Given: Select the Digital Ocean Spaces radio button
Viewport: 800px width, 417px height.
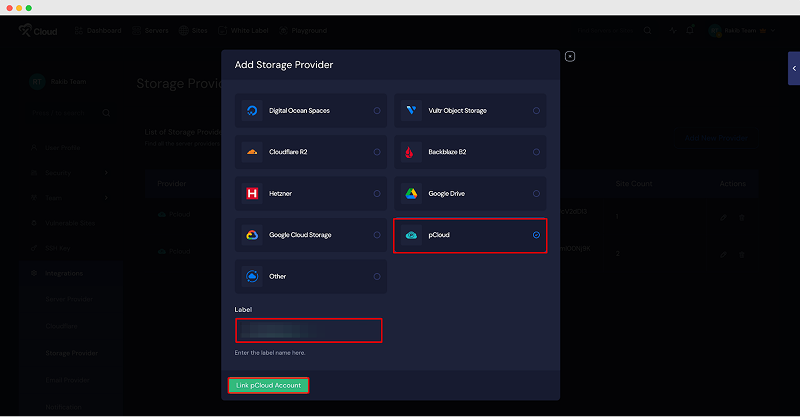Looking at the screenshot, I should point(377,111).
